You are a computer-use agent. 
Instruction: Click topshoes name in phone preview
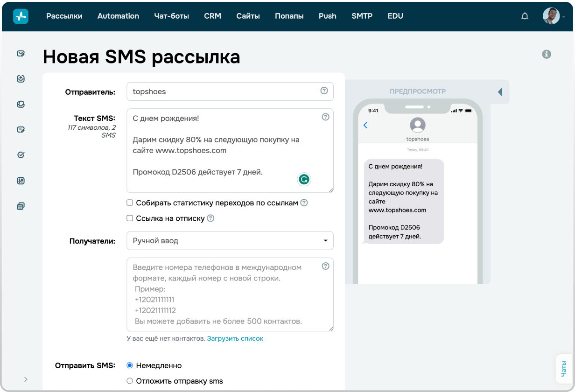pyautogui.click(x=418, y=139)
